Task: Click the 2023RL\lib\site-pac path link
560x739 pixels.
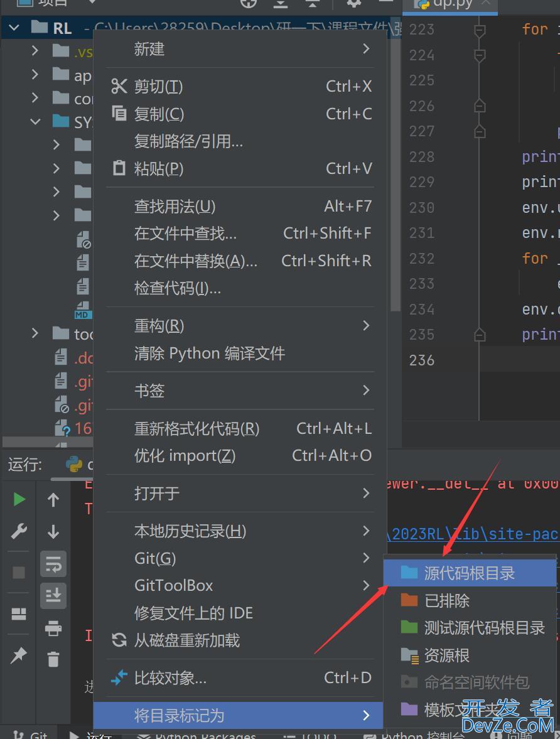Action: tap(473, 534)
